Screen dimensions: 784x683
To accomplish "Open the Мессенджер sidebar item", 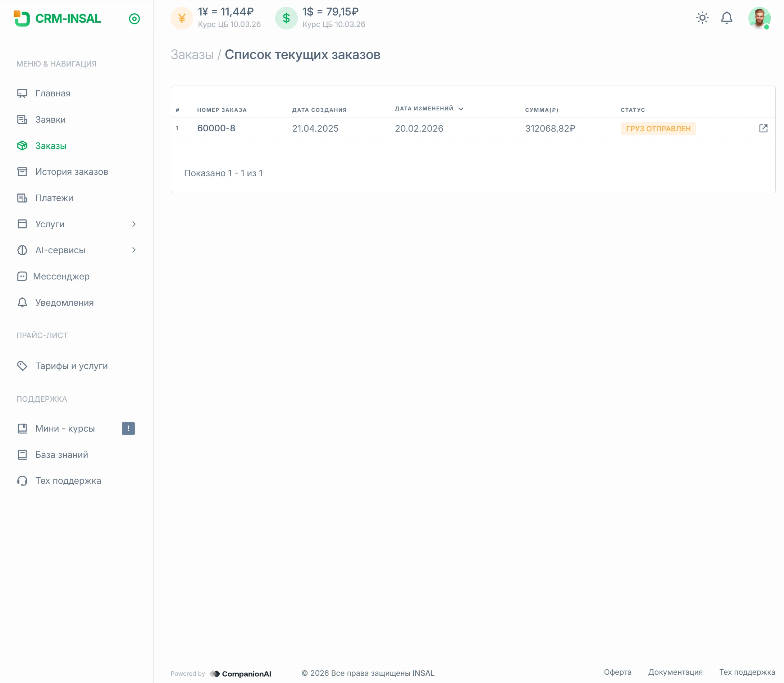I will coord(61,276).
